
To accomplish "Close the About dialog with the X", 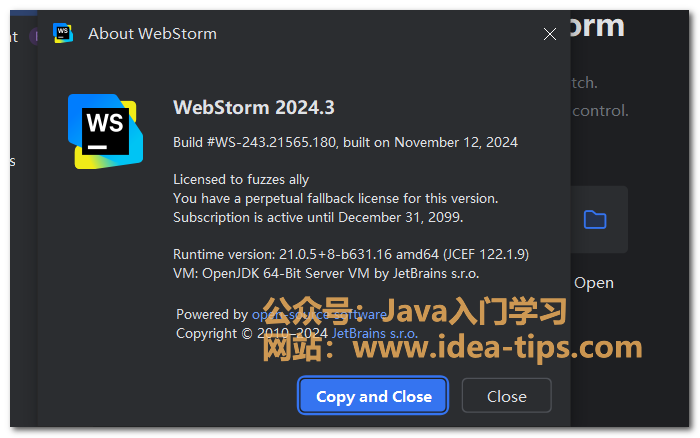I will pyautogui.click(x=549, y=34).
